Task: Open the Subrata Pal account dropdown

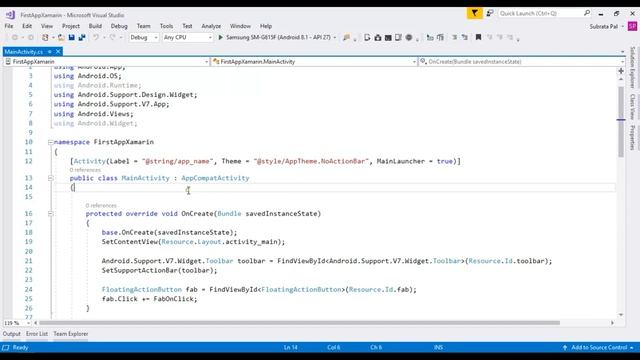Action: click(x=607, y=27)
